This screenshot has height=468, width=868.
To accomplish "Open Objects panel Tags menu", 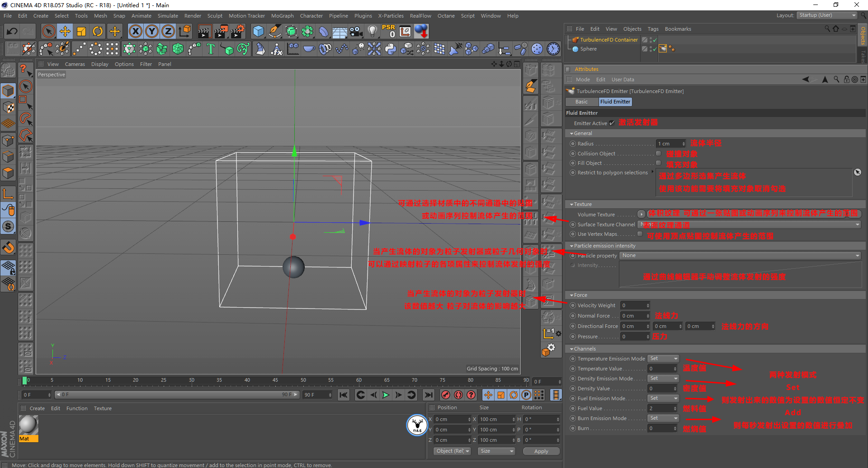I will tap(653, 29).
